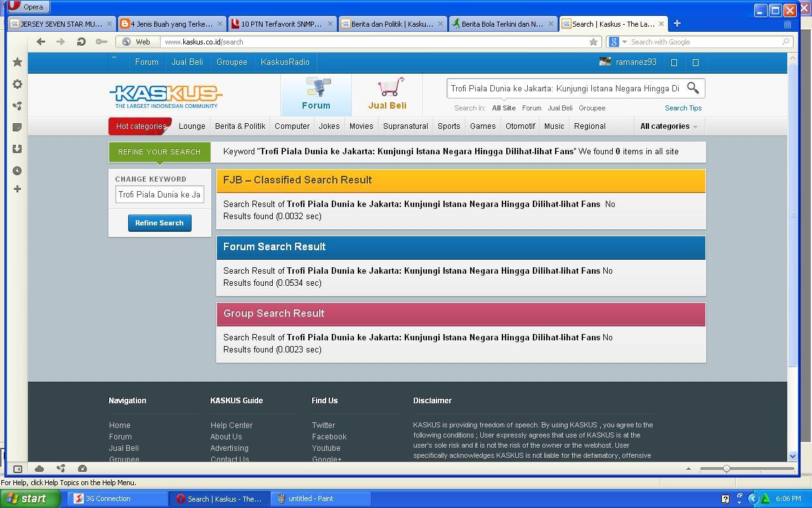Open Twitter link in footer
The image size is (812, 508).
(x=324, y=425)
